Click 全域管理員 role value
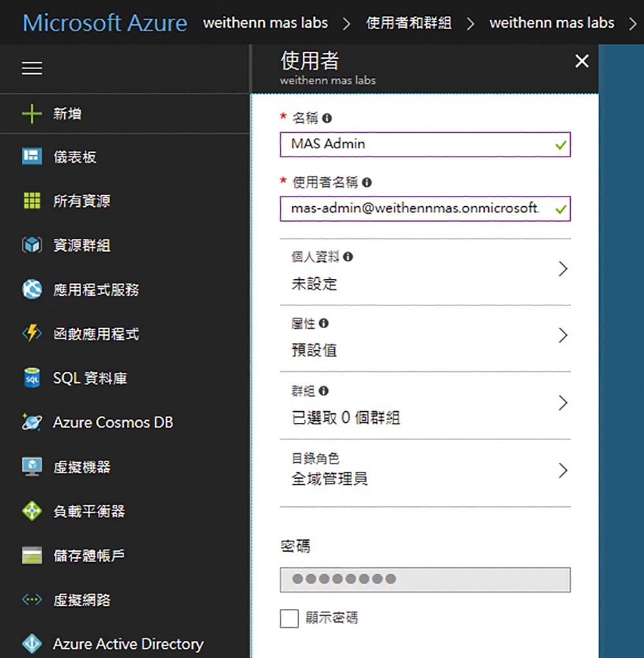The width and height of the screenshot is (644, 658). (330, 478)
